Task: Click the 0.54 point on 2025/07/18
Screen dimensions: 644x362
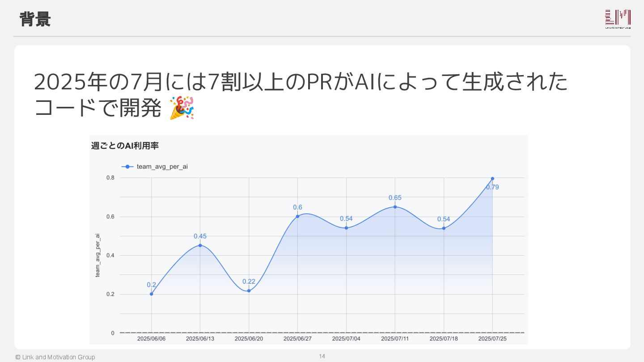Action: pyautogui.click(x=444, y=228)
